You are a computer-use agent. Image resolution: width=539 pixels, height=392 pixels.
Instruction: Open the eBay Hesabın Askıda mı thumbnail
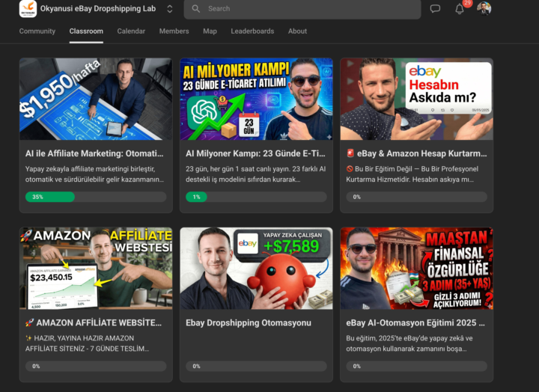[417, 99]
